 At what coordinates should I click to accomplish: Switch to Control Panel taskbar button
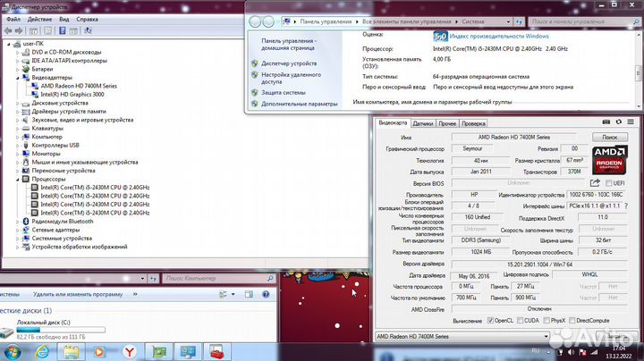(188, 352)
